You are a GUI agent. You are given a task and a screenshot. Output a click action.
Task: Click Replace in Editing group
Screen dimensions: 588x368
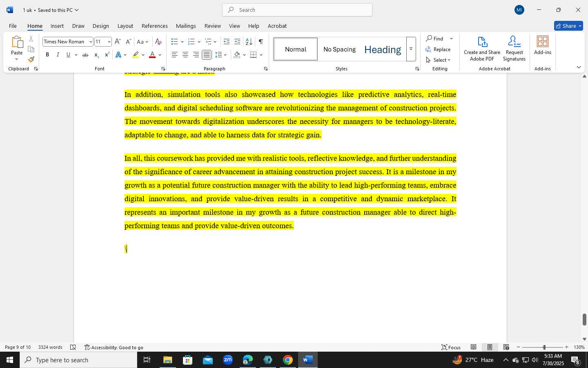[438, 49]
